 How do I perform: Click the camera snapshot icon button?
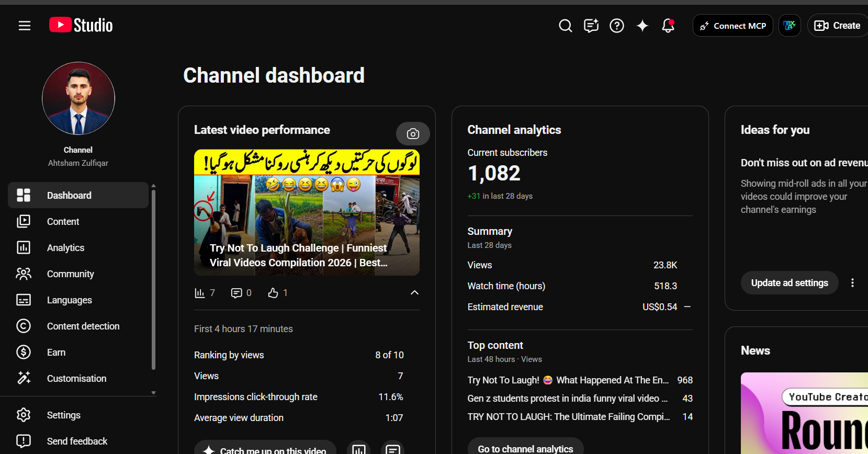(x=413, y=134)
